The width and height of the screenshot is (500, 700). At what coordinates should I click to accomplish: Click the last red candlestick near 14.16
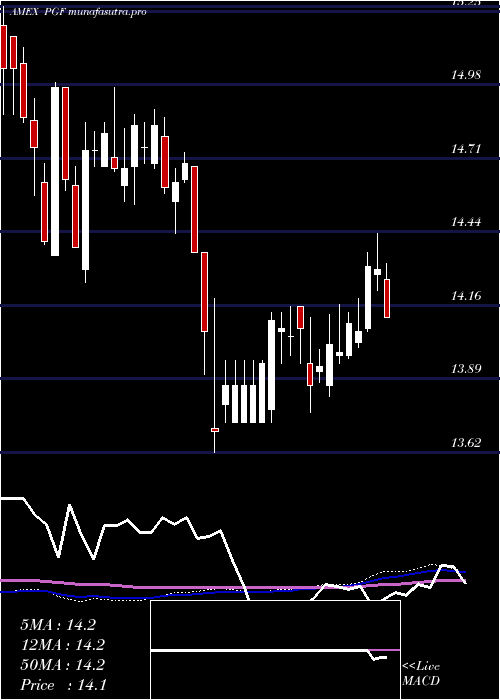click(387, 298)
